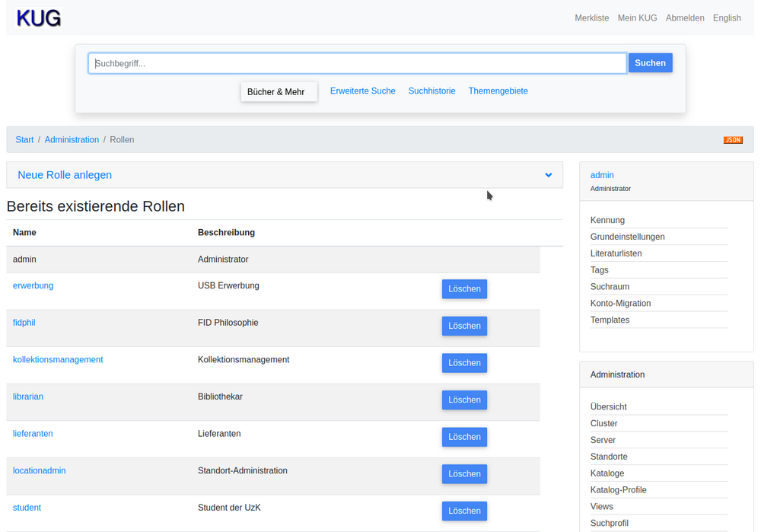Open Merkliste in the top navigation

pyautogui.click(x=591, y=18)
